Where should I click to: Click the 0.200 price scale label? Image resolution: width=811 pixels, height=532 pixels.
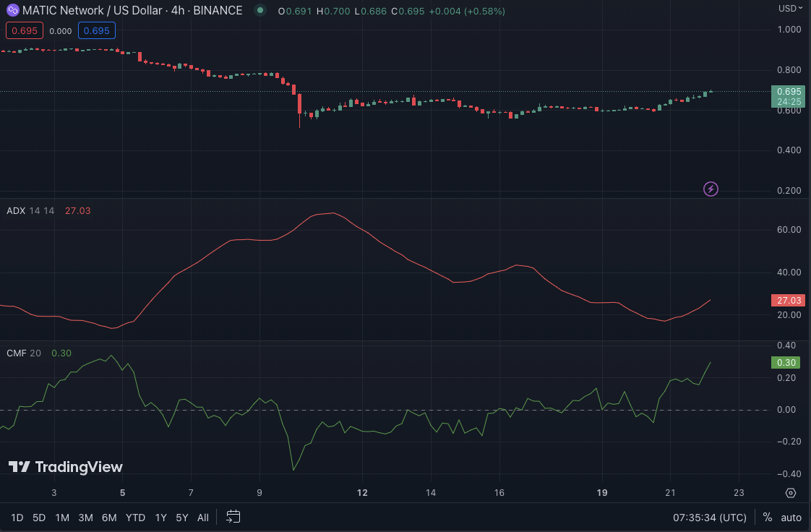pyautogui.click(x=789, y=191)
